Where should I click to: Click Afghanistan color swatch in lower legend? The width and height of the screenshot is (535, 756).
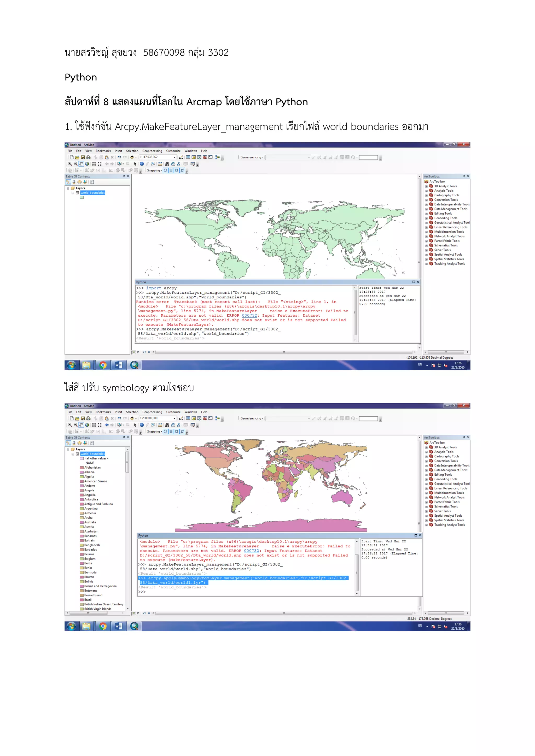(81, 468)
